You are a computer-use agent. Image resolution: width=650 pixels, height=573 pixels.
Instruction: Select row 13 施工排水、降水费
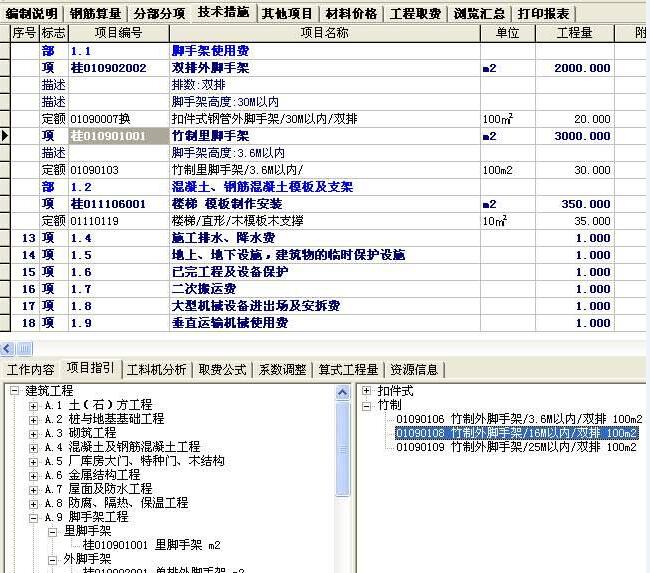coord(223,238)
